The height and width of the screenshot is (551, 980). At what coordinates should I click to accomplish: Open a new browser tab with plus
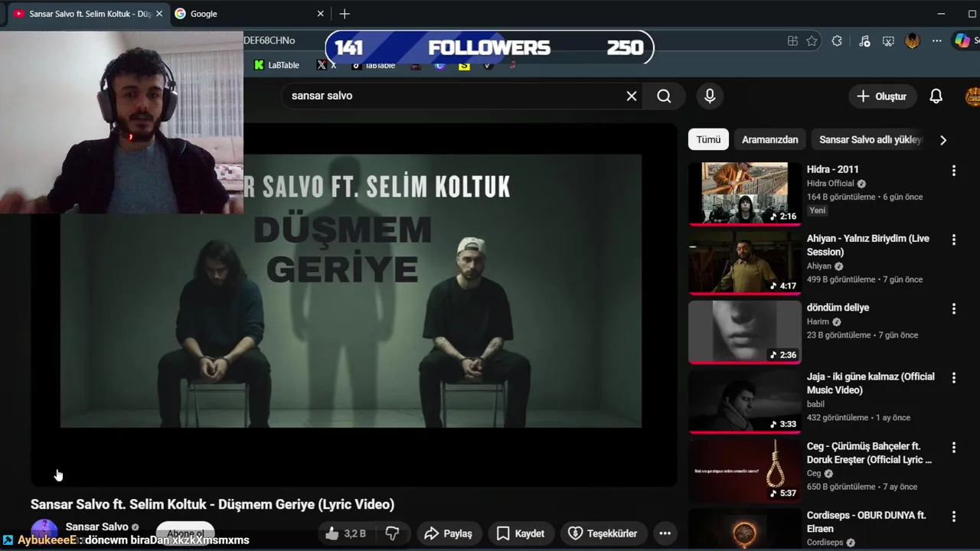[x=345, y=14]
